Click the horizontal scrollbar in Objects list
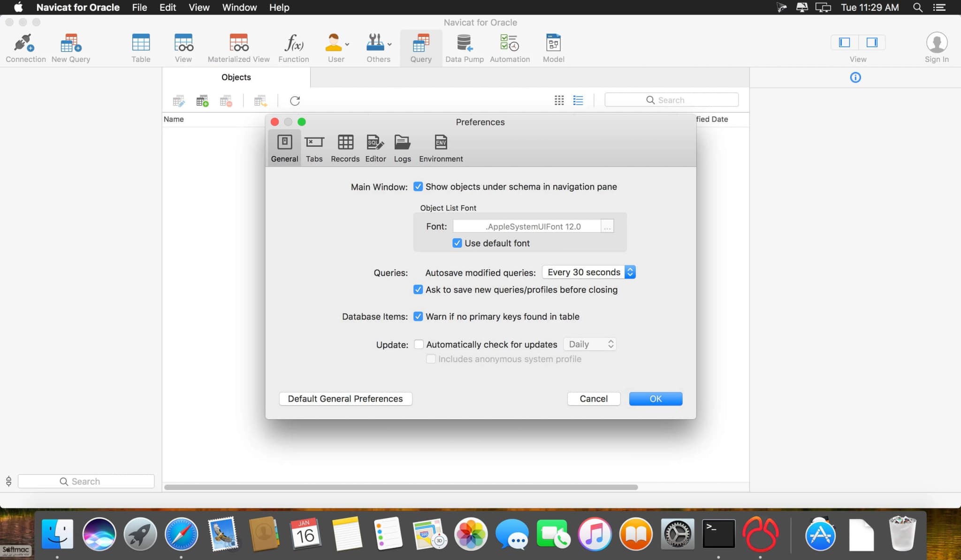 [x=401, y=487]
